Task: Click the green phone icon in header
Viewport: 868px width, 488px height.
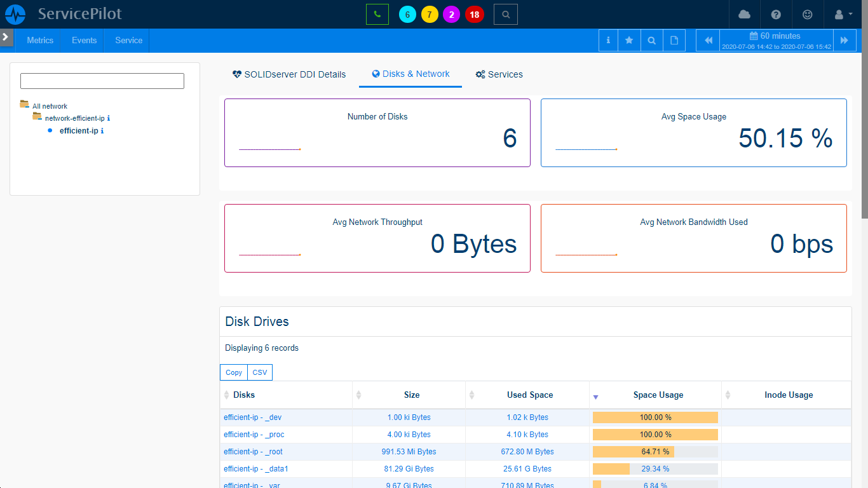Action: click(377, 14)
